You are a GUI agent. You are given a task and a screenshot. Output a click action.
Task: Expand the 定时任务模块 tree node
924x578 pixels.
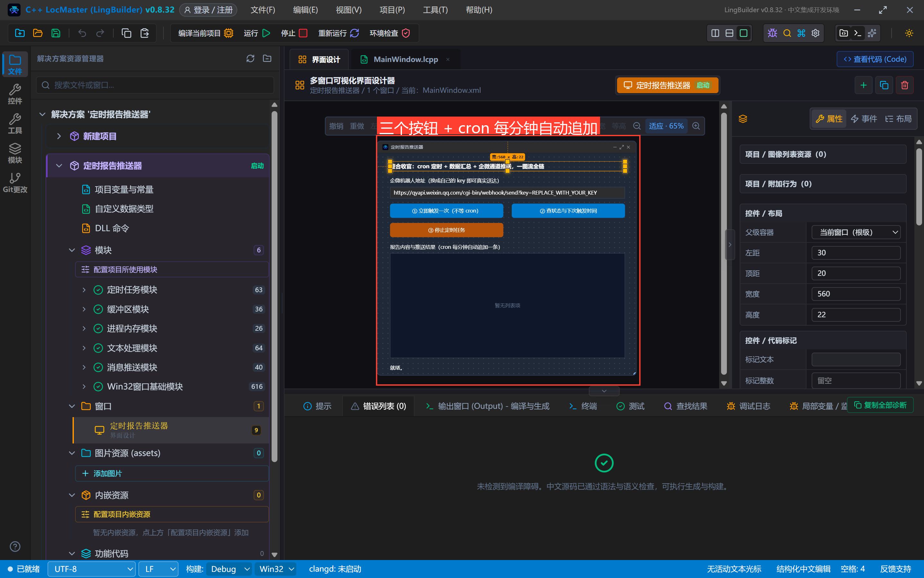84,290
